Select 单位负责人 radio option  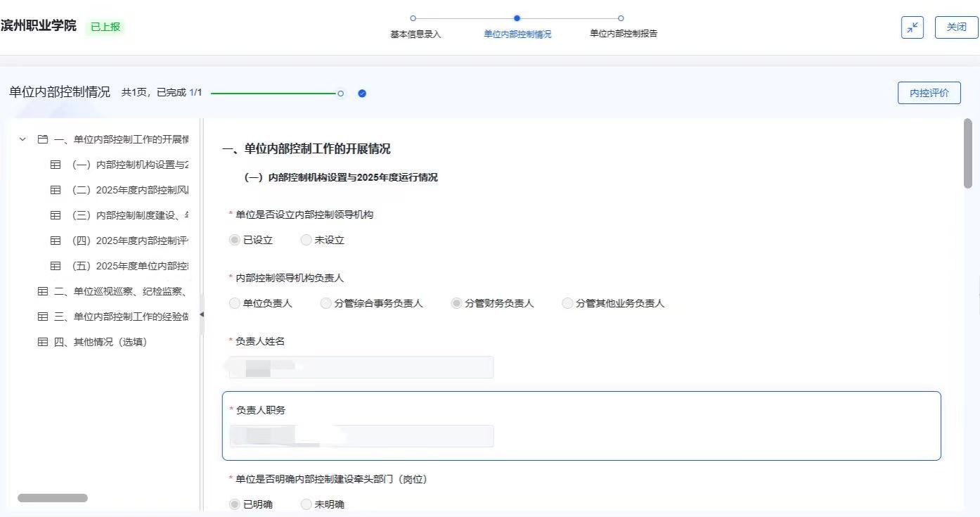tap(235, 303)
